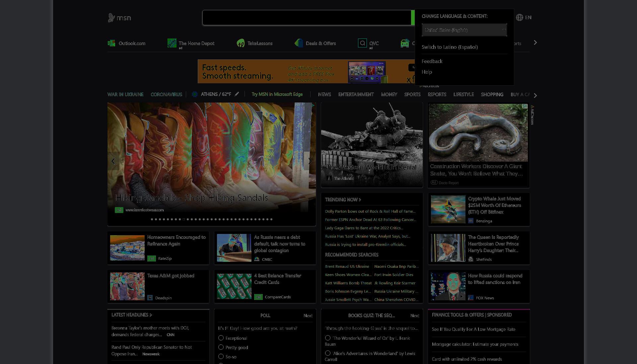This screenshot has width=637, height=364.
Task: Click the web search input field
Action: tap(307, 18)
